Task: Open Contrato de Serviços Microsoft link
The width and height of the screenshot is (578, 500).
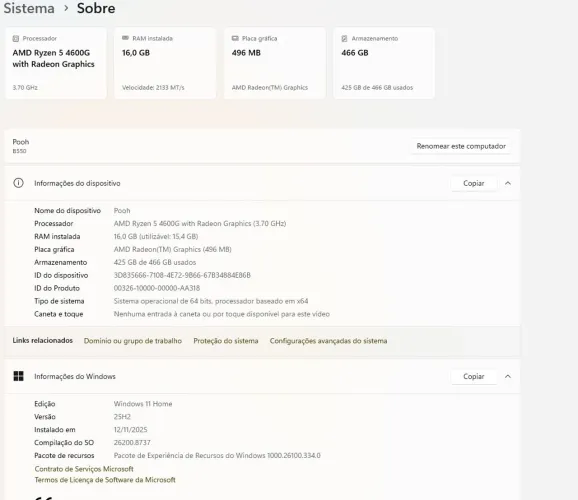Action: [x=84, y=469]
